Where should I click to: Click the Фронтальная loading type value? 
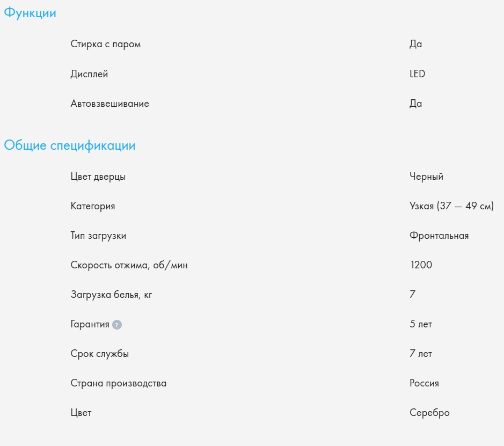pos(439,236)
